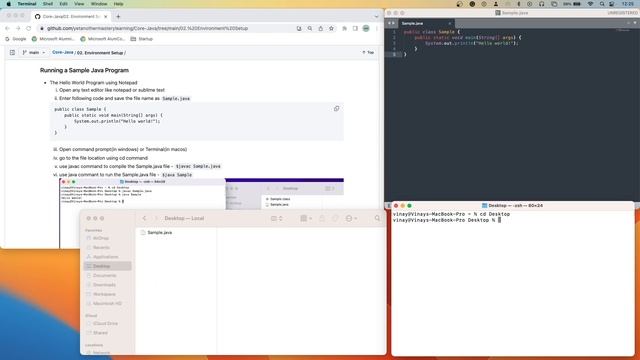640x360 pixels.
Task: Click line 1 of the Sublime code
Action: (432, 32)
